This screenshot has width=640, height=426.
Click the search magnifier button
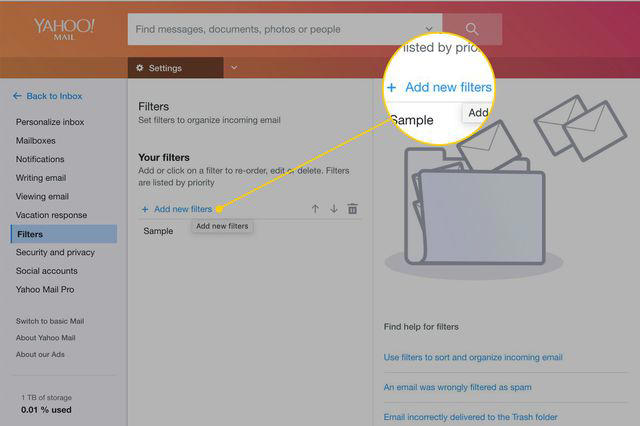pyautogui.click(x=472, y=29)
